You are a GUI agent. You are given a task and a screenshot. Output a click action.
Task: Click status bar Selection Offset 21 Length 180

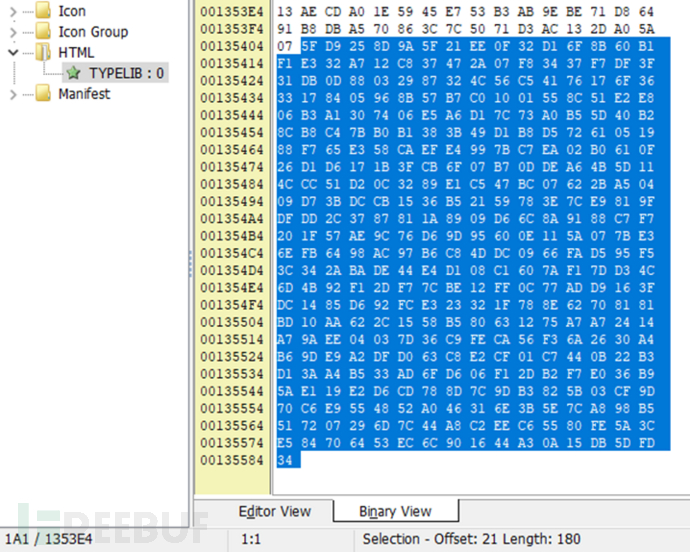[x=471, y=539]
